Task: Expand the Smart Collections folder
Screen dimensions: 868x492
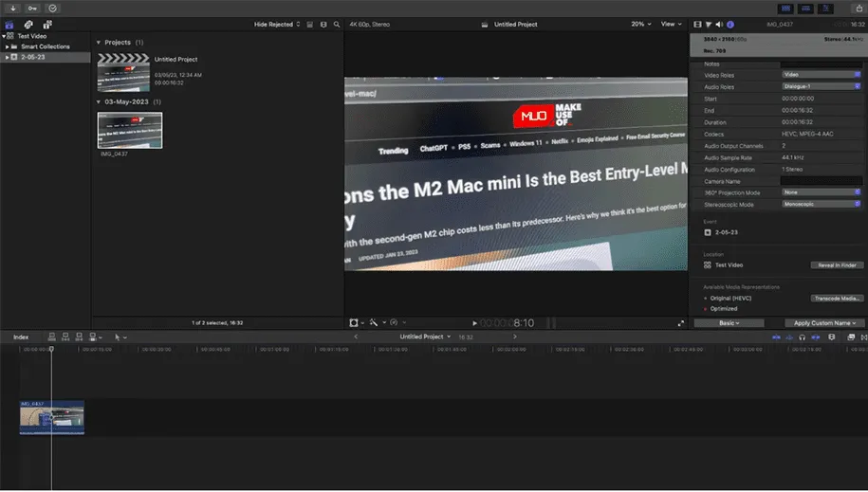Action: [9, 46]
